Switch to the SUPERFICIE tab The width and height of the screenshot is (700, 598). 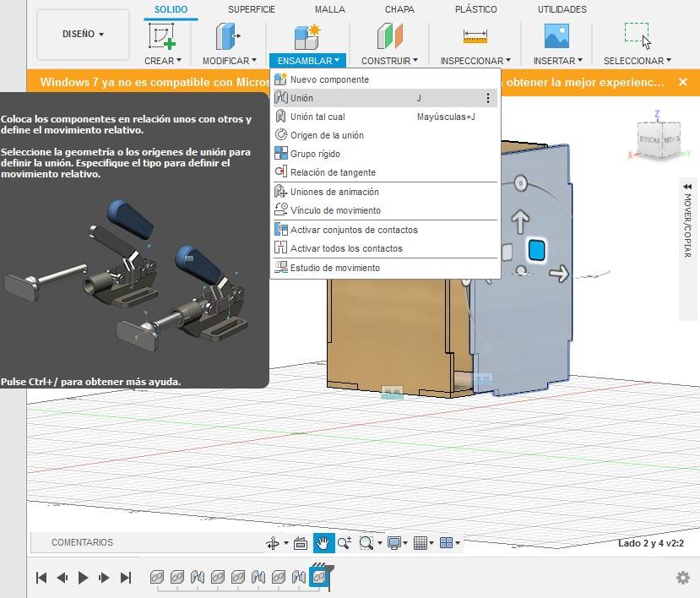pyautogui.click(x=251, y=9)
